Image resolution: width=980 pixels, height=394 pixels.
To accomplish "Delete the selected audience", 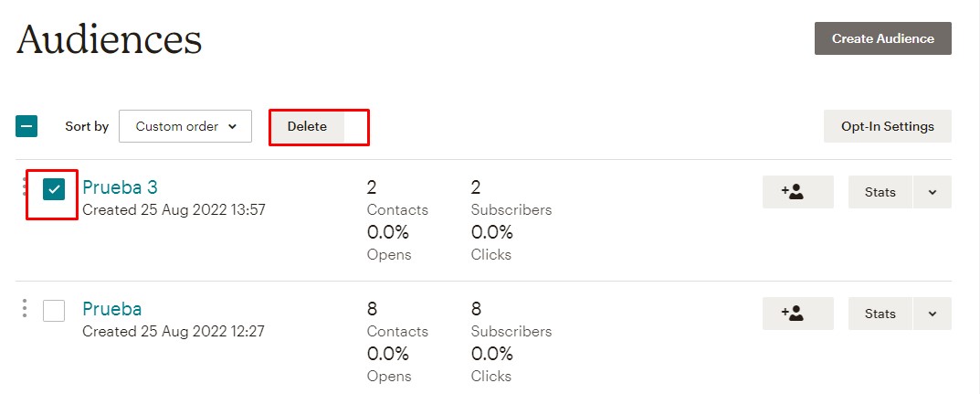I will pos(307,126).
